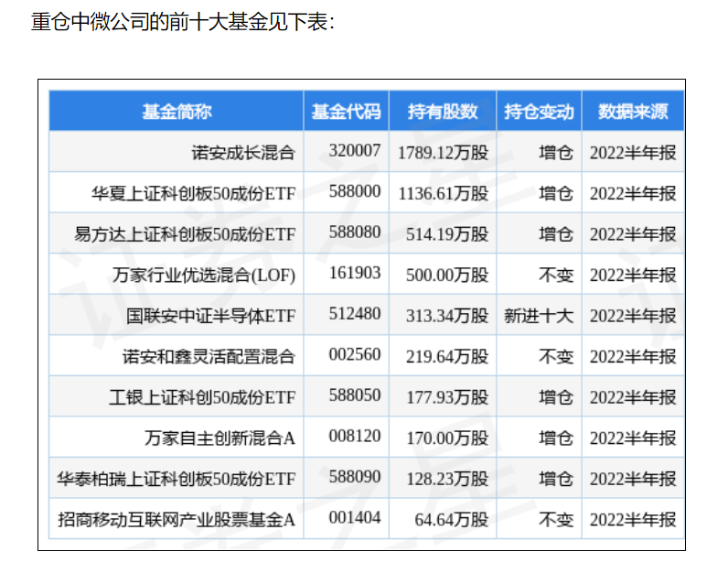Image resolution: width=728 pixels, height=573 pixels.
Task: Click the 1789.12万股 holdings cell
Action: point(443,153)
